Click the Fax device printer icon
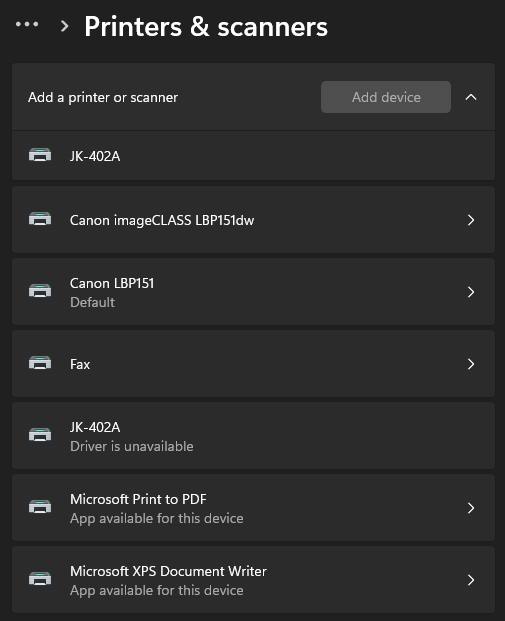Screen dimensions: 505x621 (40, 363)
